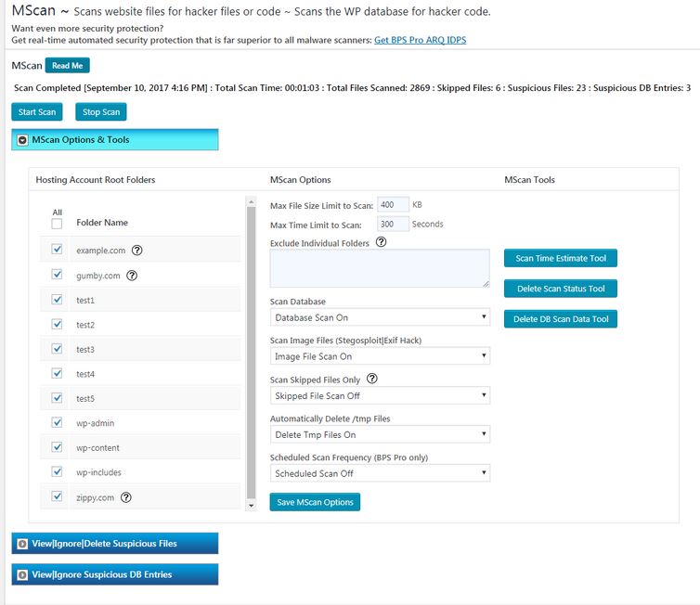The image size is (700, 605).
Task: Click the folder list scroll-up arrow
Action: click(252, 201)
